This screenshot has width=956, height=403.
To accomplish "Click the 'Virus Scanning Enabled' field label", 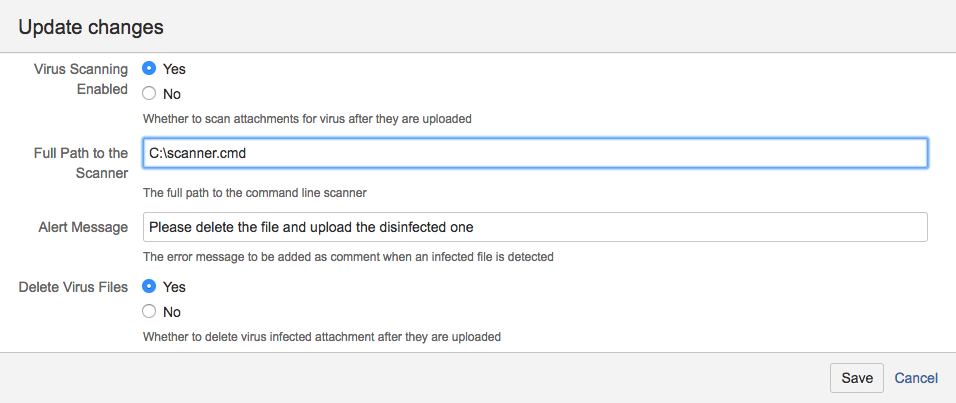I will pyautogui.click(x=85, y=79).
